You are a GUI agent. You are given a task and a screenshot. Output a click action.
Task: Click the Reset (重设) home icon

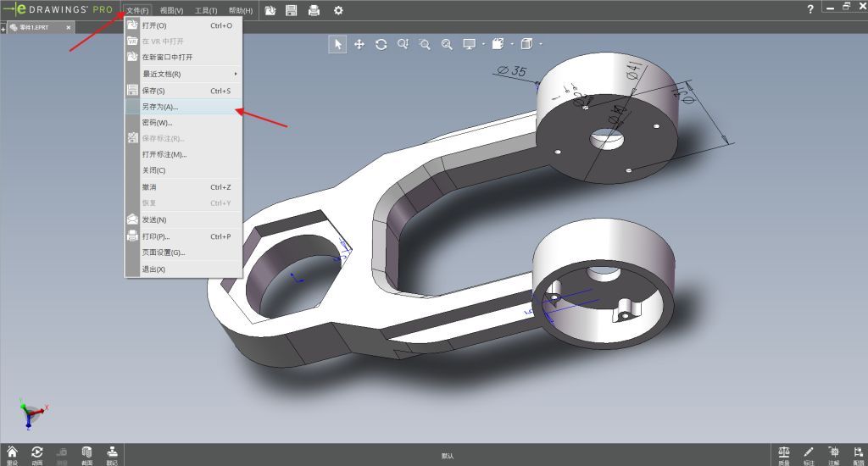(x=12, y=452)
